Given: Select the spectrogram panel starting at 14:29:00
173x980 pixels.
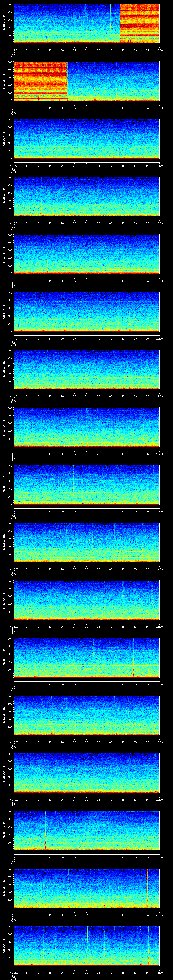Looking at the screenshot, I should [x=87, y=888].
